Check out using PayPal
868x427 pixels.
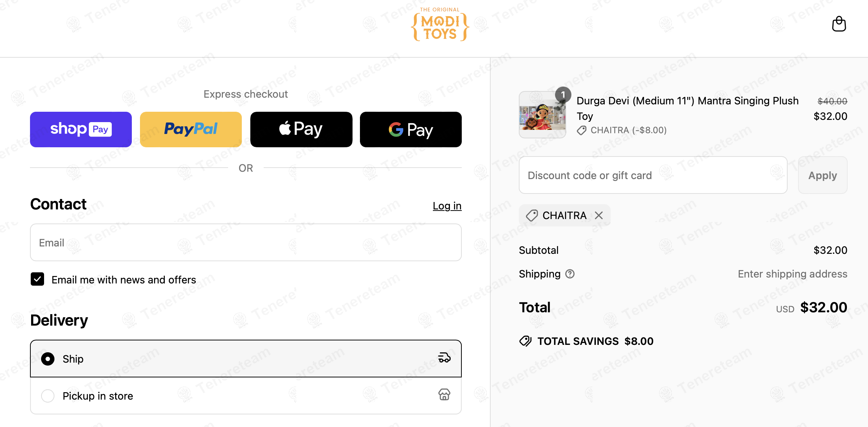tap(191, 130)
